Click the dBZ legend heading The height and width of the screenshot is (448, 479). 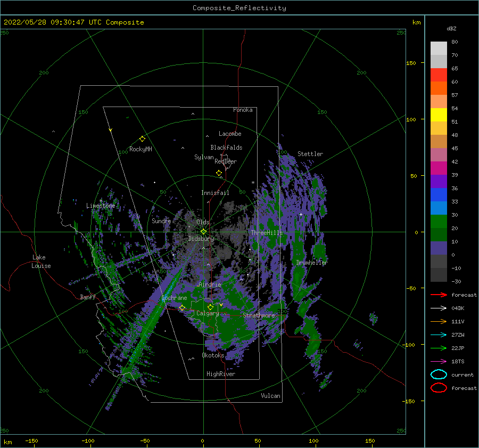click(451, 28)
